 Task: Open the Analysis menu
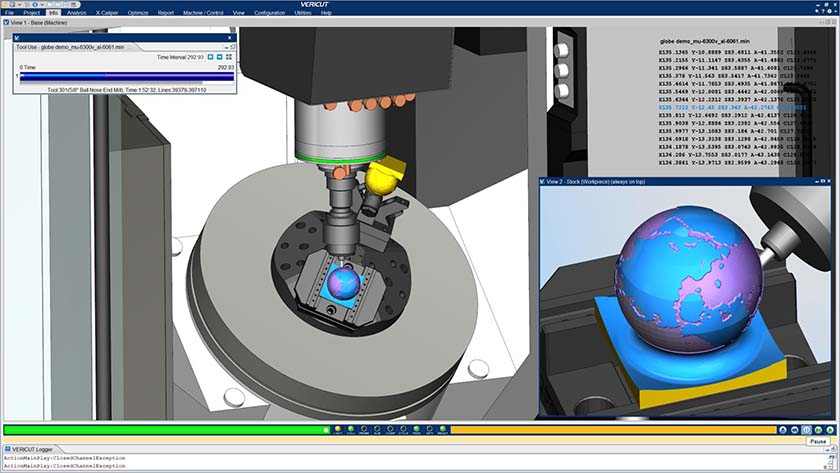click(x=77, y=13)
